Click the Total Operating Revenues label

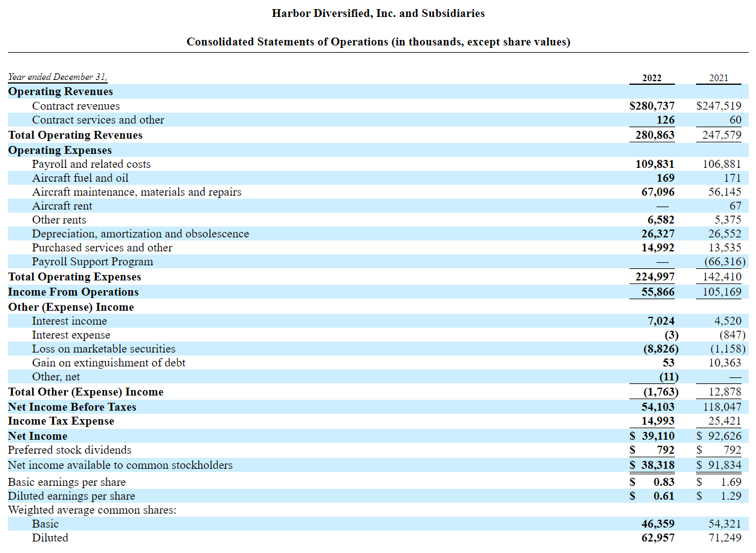(75, 135)
